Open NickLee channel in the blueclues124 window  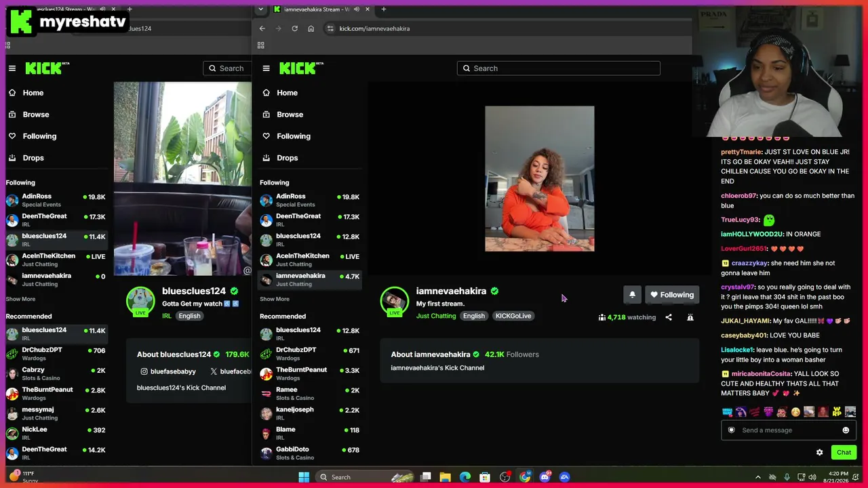coord(56,432)
